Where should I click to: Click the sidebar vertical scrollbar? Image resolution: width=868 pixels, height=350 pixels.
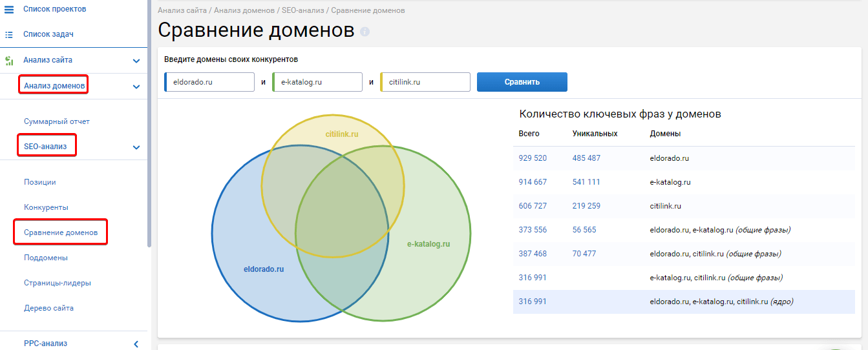149,123
